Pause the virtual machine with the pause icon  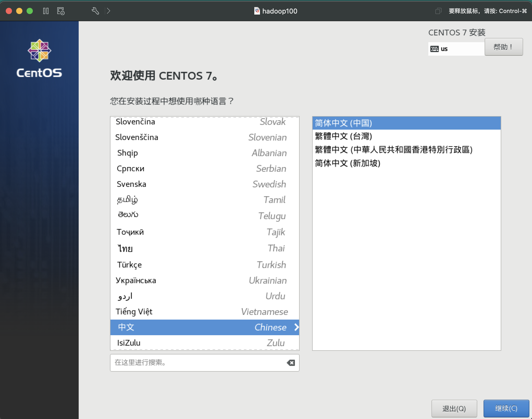[46, 11]
